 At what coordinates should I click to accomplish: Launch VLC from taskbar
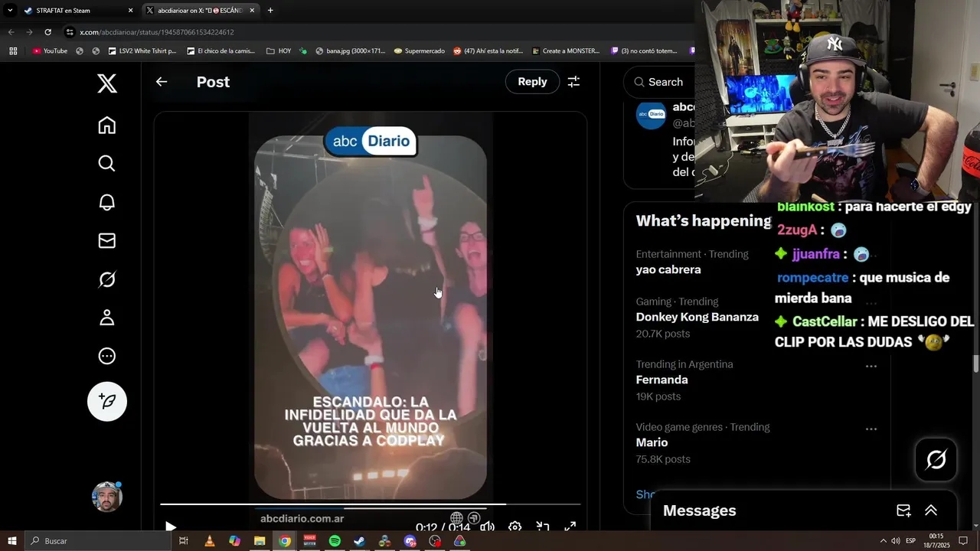click(x=209, y=541)
